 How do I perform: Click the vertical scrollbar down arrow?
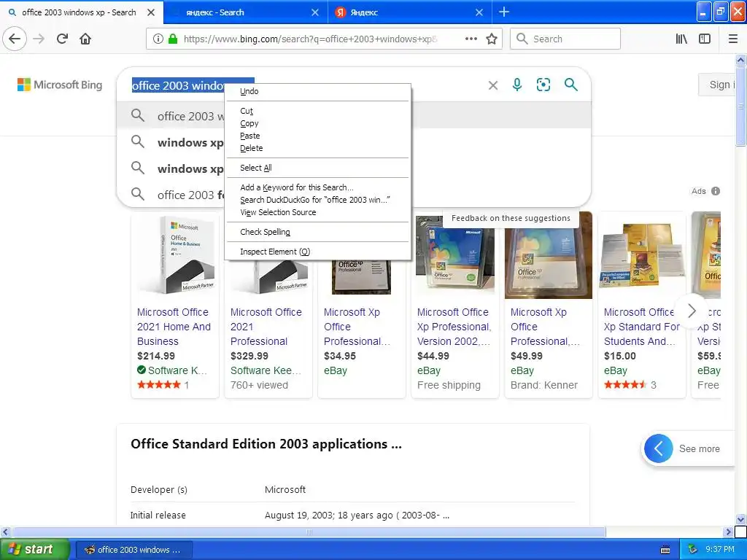(740, 519)
